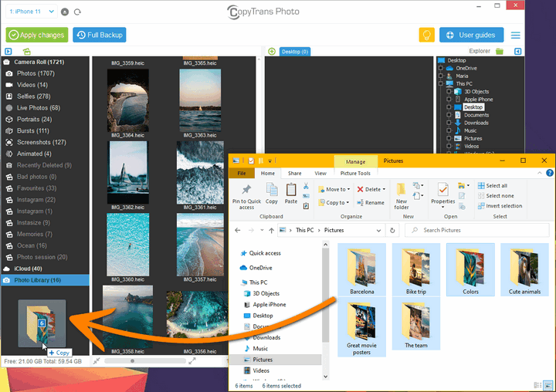
Task: Click Pin to Quick access in Pictures window
Action: click(246, 197)
